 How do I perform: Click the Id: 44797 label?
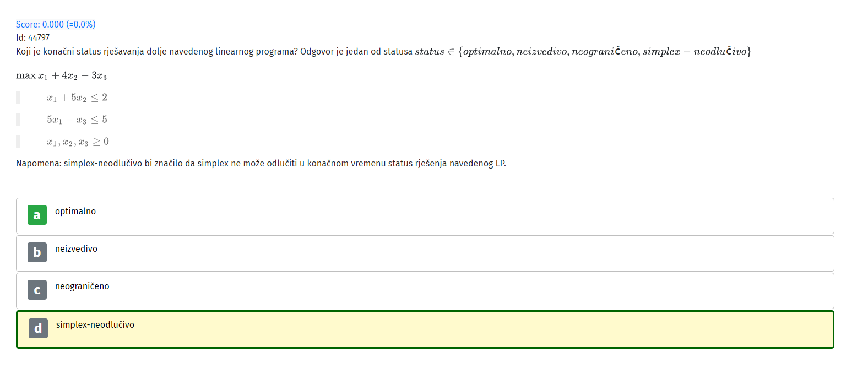[x=32, y=37]
